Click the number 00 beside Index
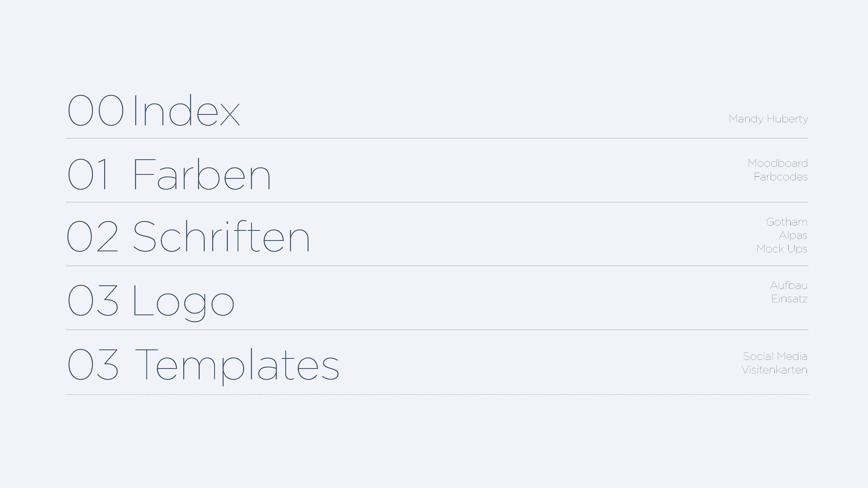This screenshot has width=868, height=488. (x=96, y=110)
